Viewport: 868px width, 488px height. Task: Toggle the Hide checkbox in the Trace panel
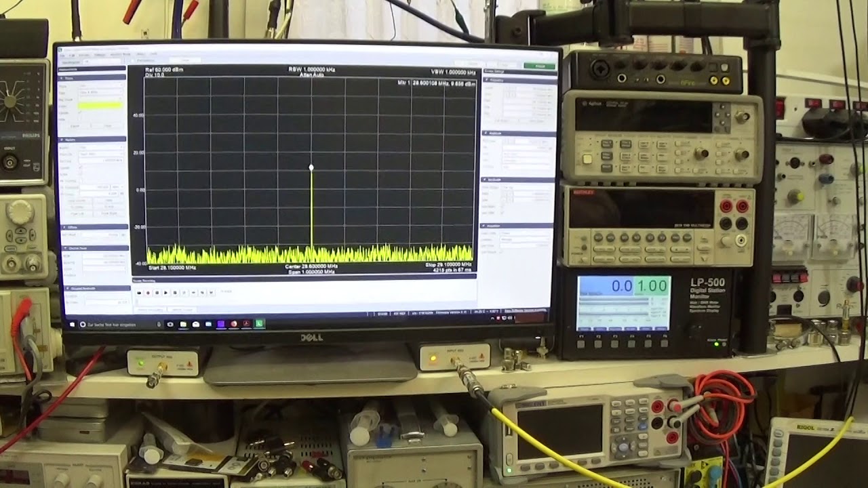tap(79, 119)
